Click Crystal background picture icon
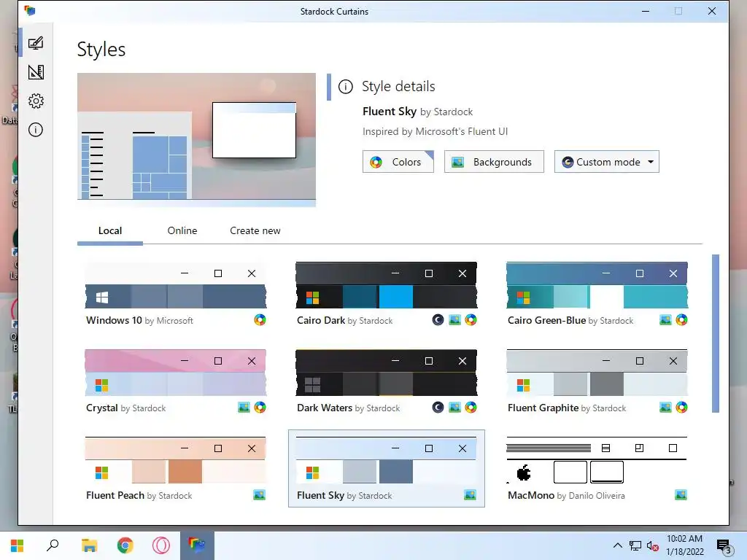 click(x=244, y=408)
